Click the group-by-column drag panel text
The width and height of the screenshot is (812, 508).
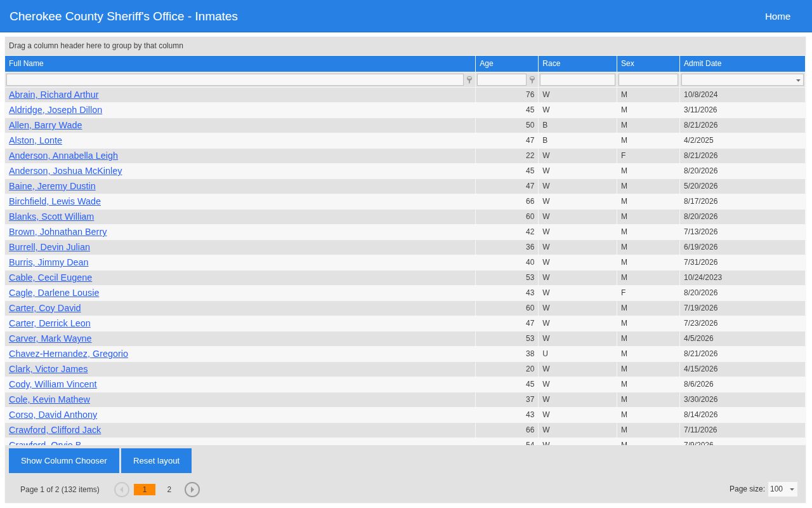point(96,46)
